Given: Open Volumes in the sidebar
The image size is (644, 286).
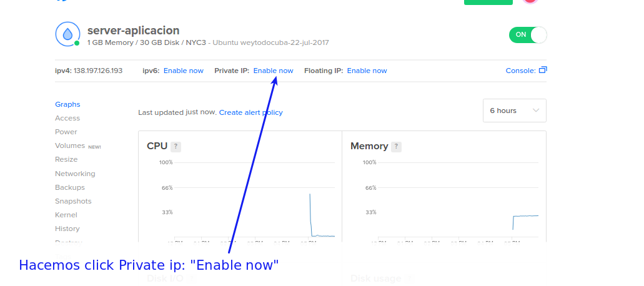Looking at the screenshot, I should click(x=70, y=145).
